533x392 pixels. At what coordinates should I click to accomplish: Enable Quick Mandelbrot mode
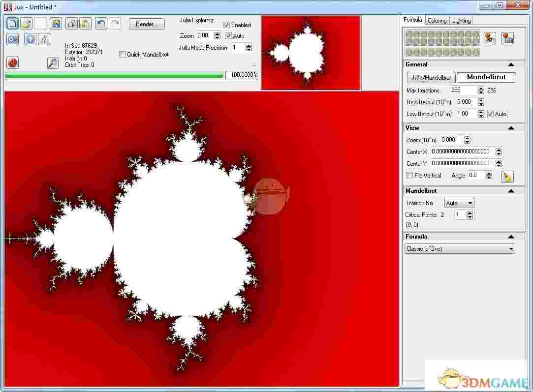tap(123, 55)
